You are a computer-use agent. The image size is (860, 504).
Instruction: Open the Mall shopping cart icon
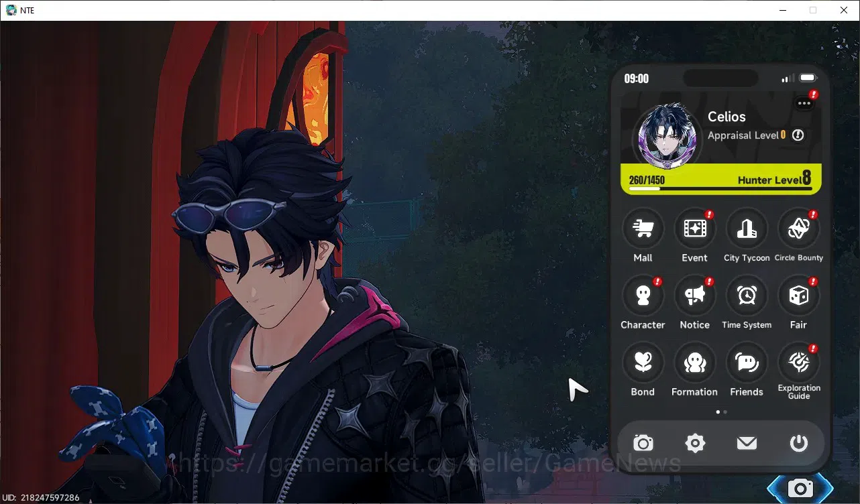point(643,229)
